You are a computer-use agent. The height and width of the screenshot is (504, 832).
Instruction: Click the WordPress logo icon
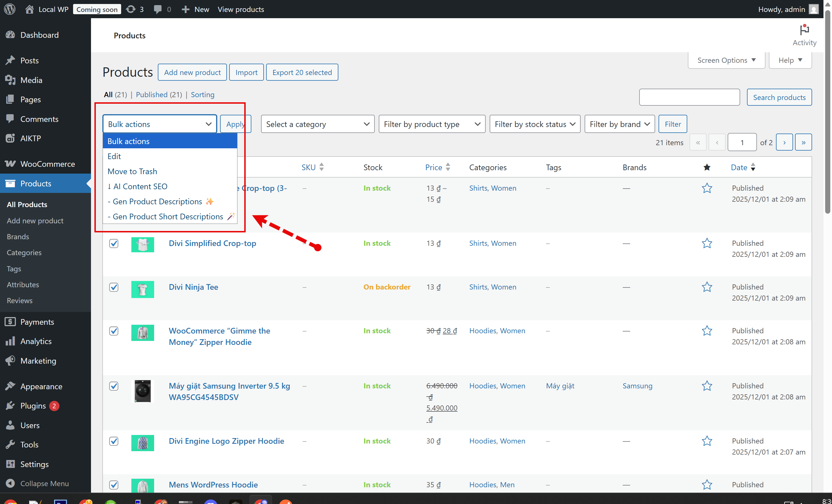point(10,9)
